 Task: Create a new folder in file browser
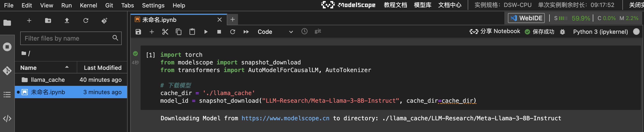(x=48, y=20)
